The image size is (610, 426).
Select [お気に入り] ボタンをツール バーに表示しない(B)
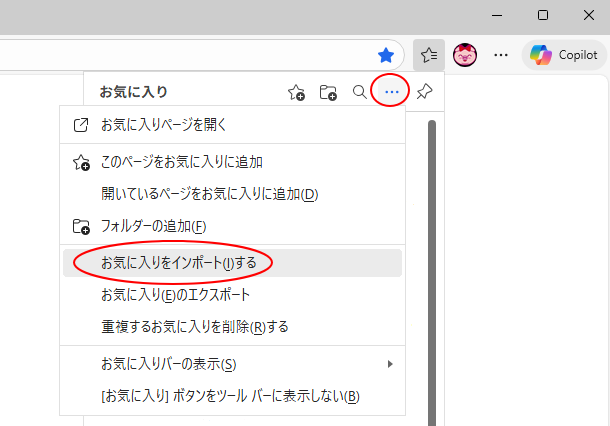[x=232, y=396]
